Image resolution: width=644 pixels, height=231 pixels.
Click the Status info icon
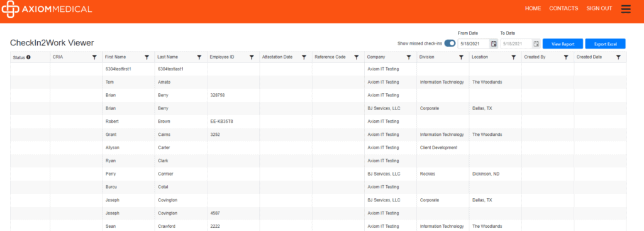click(x=28, y=57)
